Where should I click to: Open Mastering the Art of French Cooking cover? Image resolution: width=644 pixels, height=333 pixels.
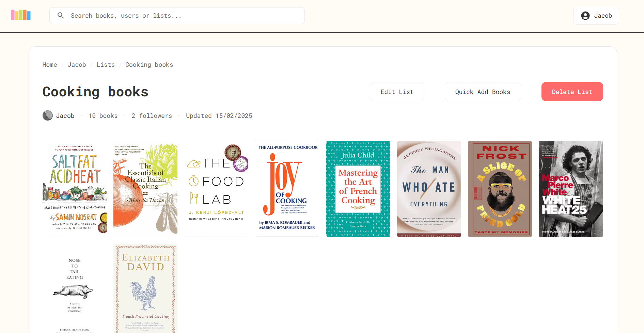coord(358,189)
